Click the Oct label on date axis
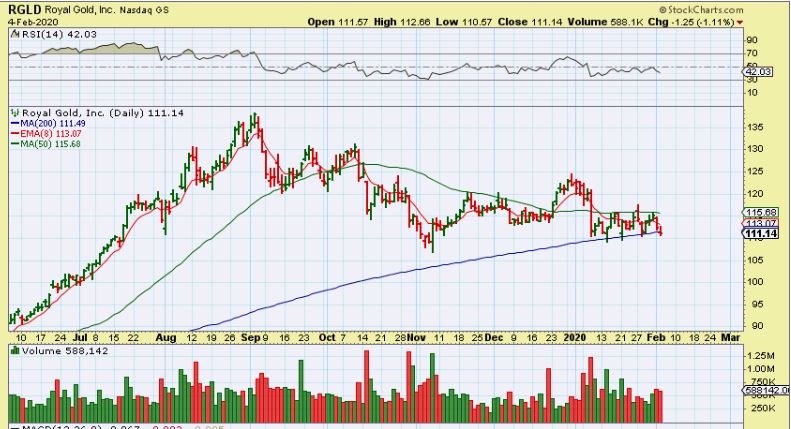Screen dimensions: 791x429 click(327, 338)
